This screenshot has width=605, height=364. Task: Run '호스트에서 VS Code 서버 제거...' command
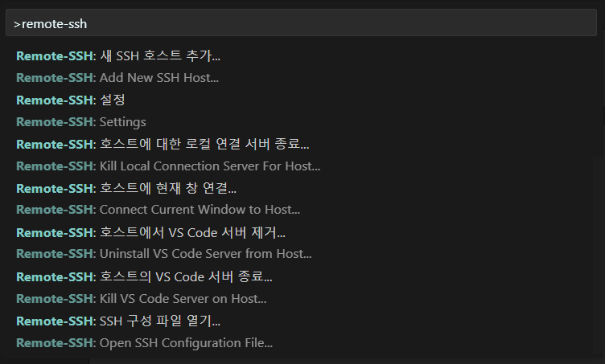click(192, 233)
